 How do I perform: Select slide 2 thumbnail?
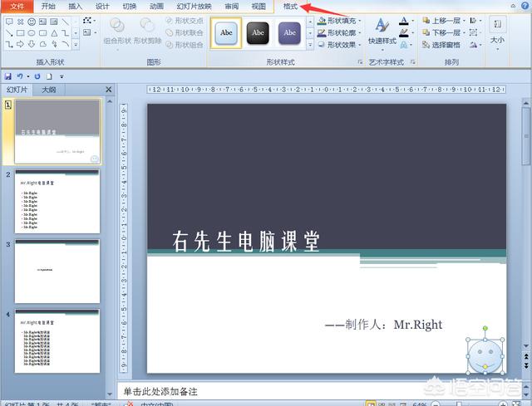pos(57,201)
